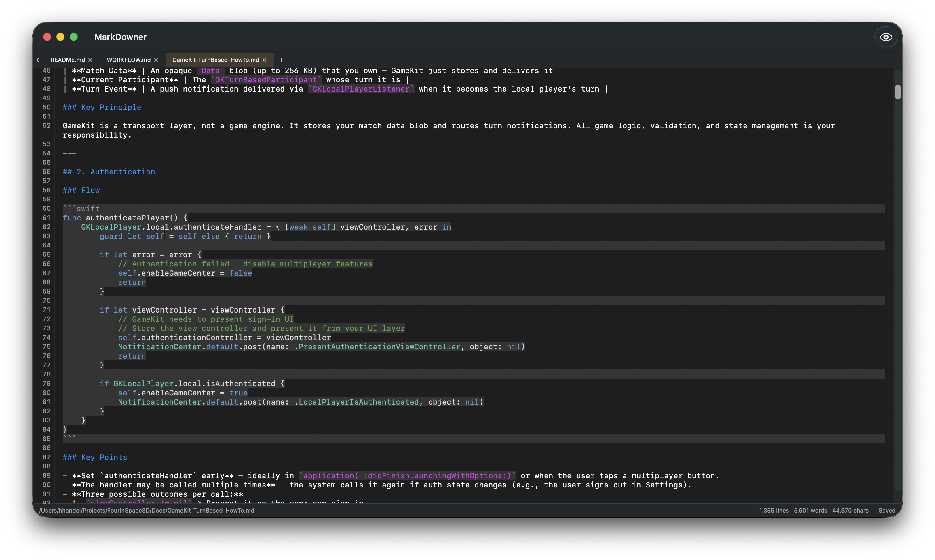Click the "44.870 chars" status entry
This screenshot has height=560, width=935.
pyautogui.click(x=850, y=510)
